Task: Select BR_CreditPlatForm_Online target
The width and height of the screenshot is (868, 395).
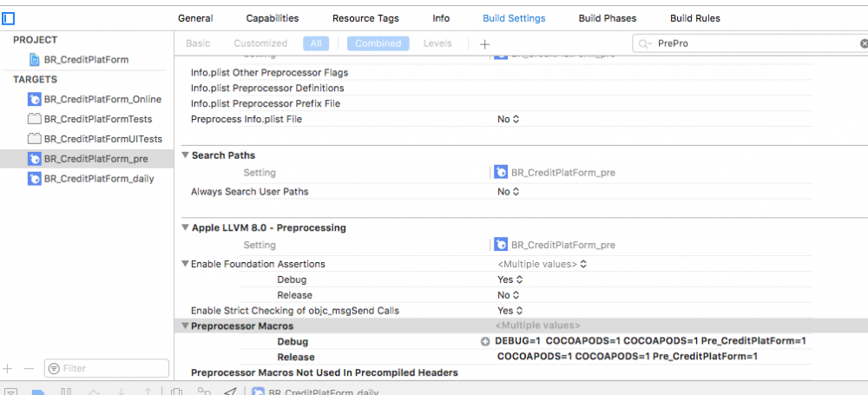Action: (102, 99)
